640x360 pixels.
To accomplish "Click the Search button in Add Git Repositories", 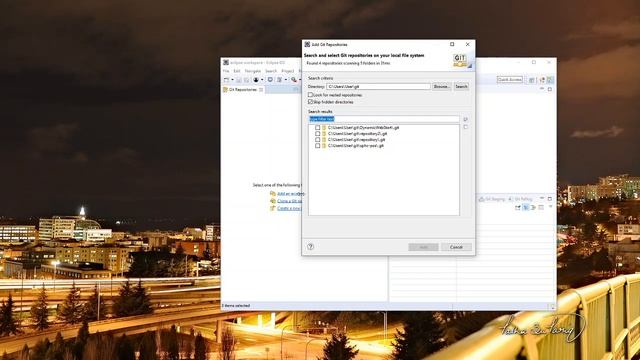I will click(x=461, y=87).
